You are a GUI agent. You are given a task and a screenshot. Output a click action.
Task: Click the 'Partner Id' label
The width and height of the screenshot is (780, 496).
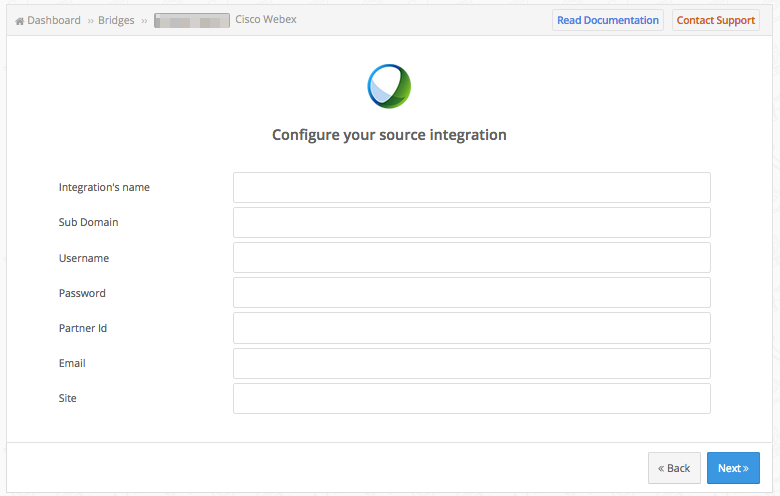coord(83,328)
